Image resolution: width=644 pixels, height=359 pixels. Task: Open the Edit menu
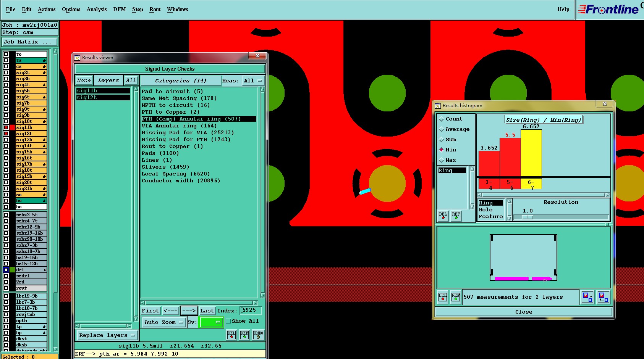pyautogui.click(x=27, y=10)
